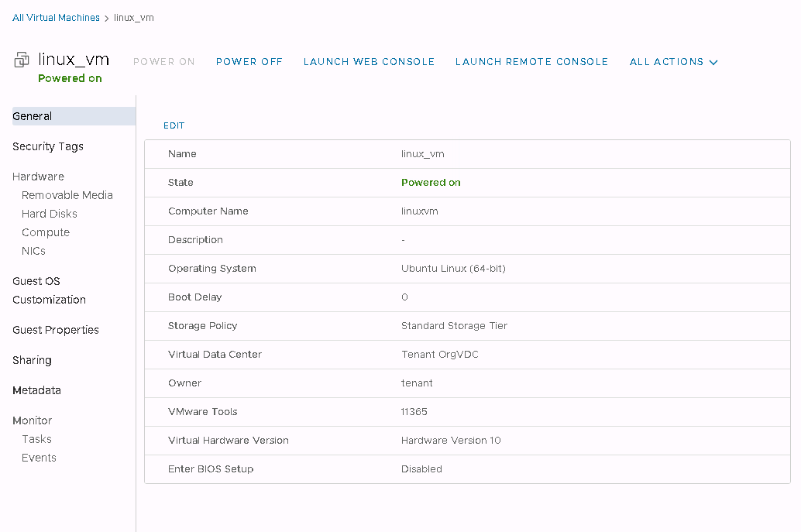Open the Security Tags section
Screen dimensions: 801x532
tap(48, 146)
